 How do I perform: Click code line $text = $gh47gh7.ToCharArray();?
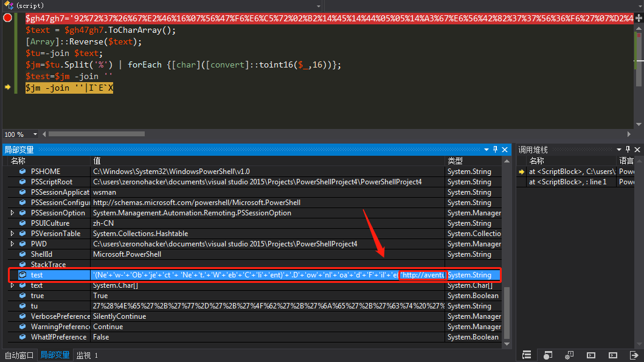(x=100, y=30)
